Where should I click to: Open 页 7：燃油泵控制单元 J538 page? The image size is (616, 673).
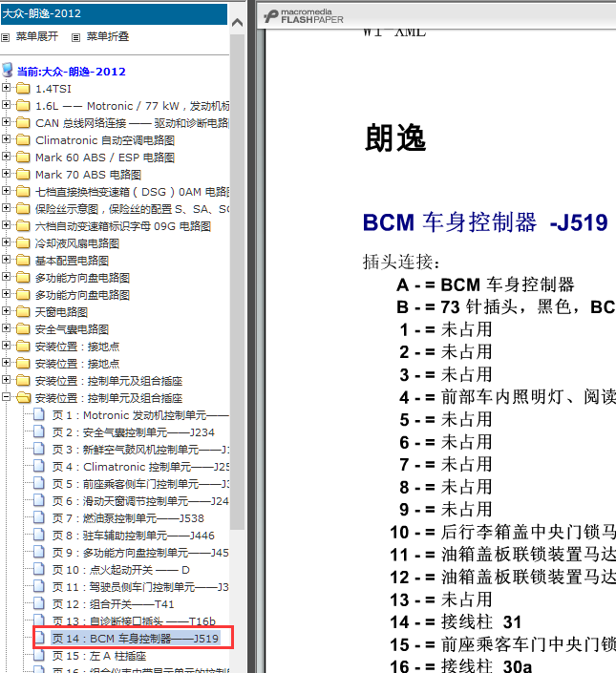tap(128, 518)
